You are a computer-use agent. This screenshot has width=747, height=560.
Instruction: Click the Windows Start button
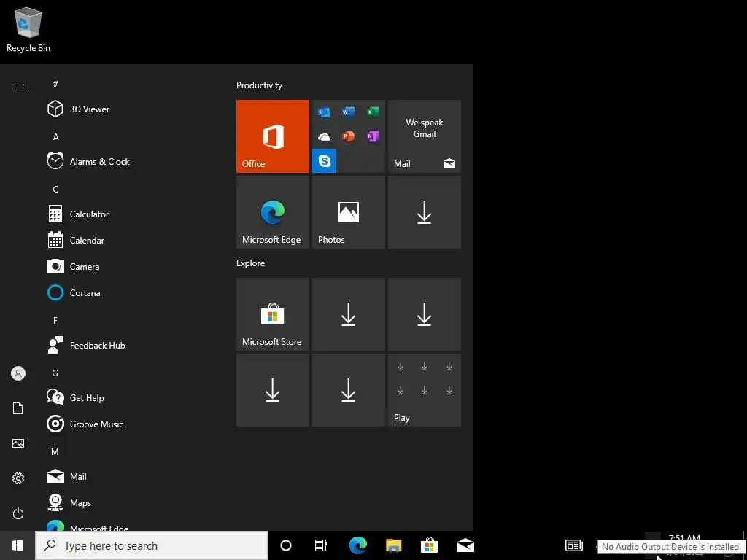(x=18, y=545)
